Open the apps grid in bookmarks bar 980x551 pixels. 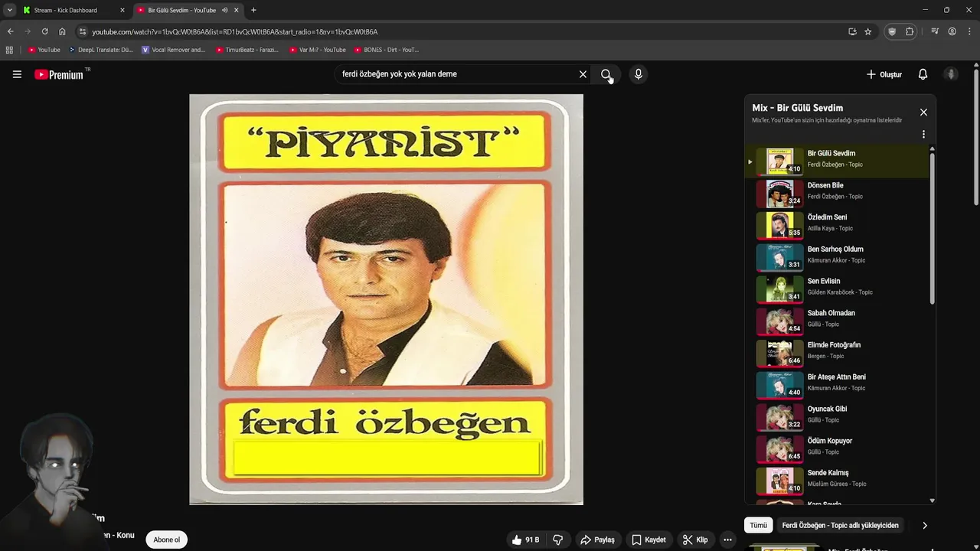coord(9,50)
